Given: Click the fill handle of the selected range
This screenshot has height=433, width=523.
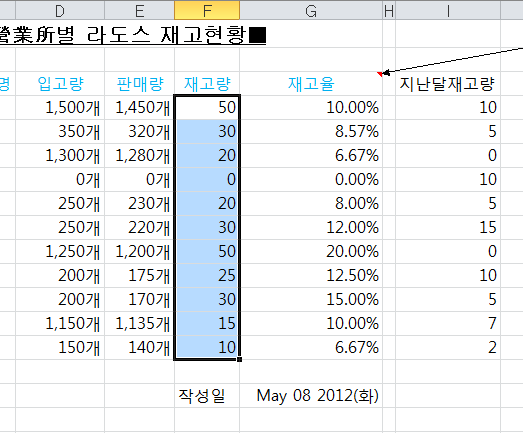Looking at the screenshot, I should coord(239,359).
